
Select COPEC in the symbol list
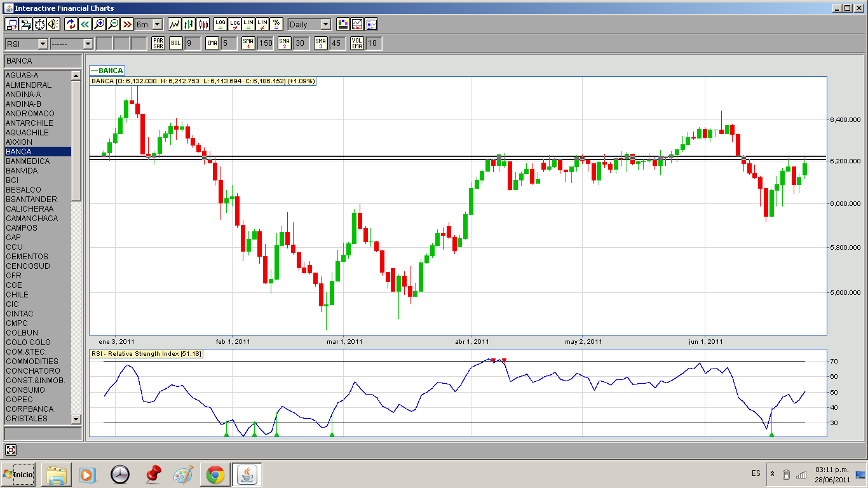(38, 400)
